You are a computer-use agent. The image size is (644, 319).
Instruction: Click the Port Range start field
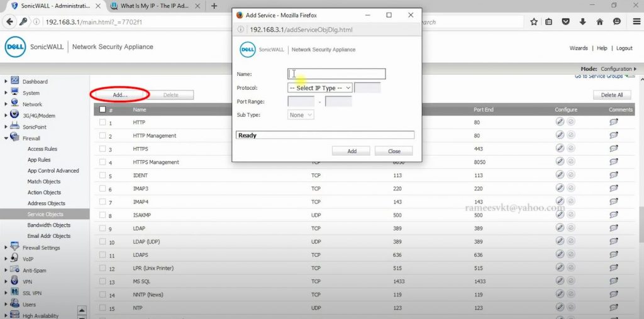(x=301, y=101)
